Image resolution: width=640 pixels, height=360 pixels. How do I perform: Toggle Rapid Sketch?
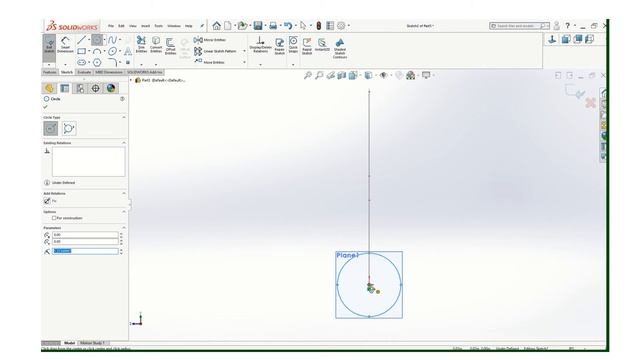click(x=307, y=46)
